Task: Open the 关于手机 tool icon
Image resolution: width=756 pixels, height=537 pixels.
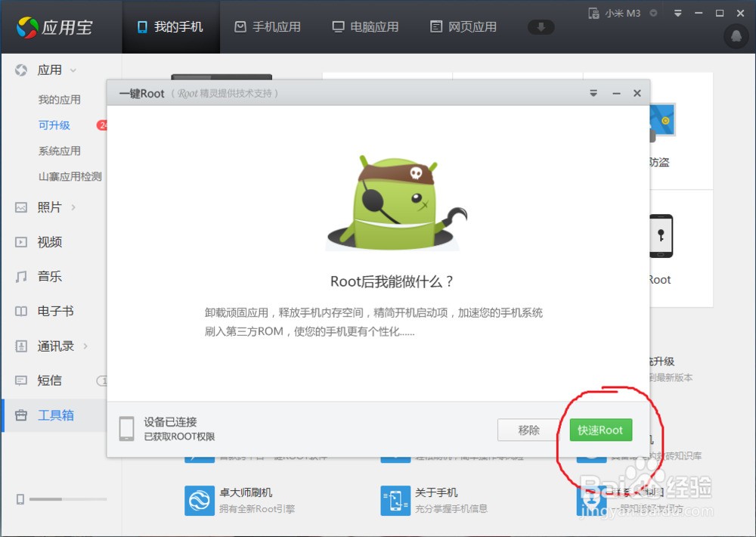Action: [x=395, y=501]
